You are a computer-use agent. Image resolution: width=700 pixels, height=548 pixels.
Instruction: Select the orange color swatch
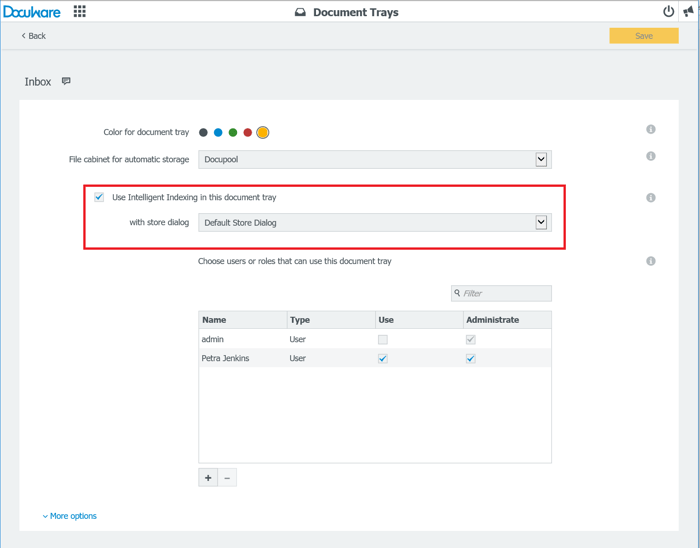click(263, 132)
